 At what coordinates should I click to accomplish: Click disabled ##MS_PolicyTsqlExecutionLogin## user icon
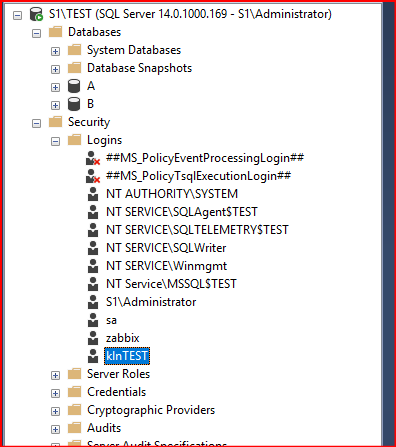(x=93, y=176)
